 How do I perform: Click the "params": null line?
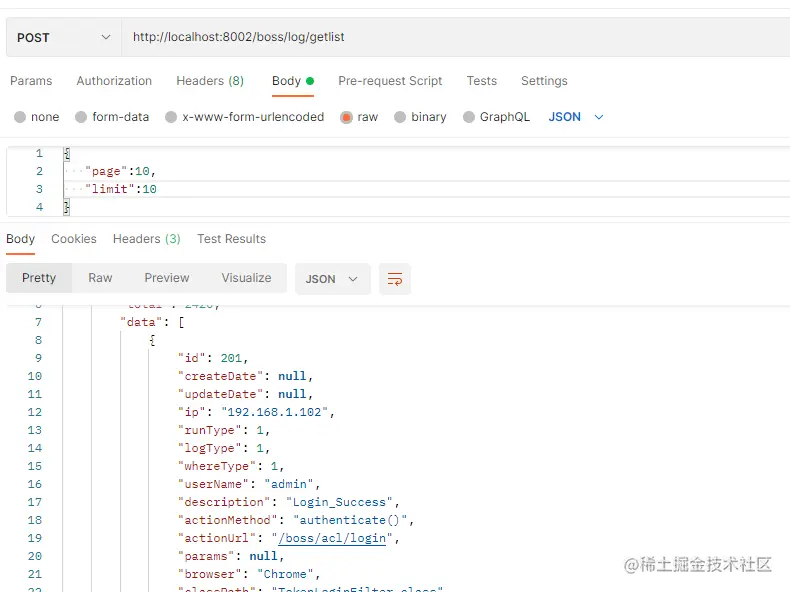[231, 556]
